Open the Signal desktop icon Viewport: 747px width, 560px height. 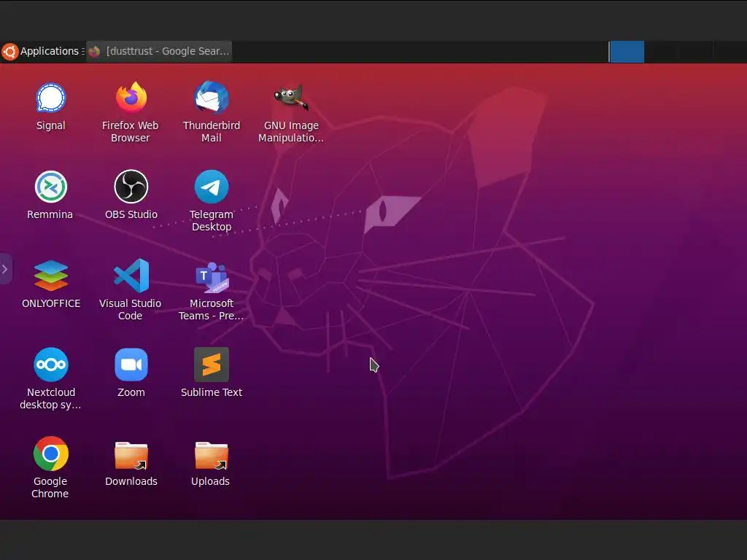[51, 98]
